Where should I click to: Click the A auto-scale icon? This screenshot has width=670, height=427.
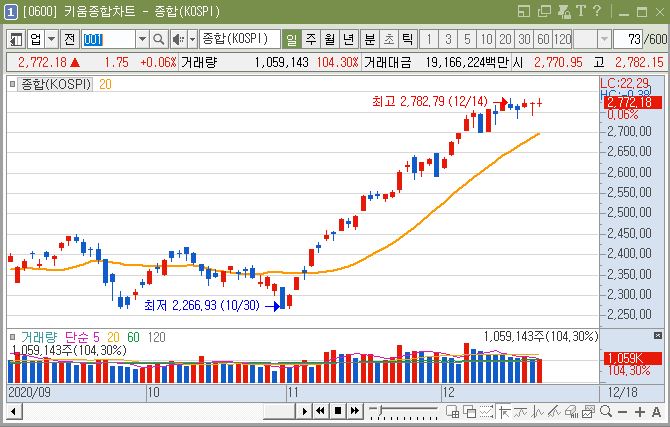pos(657,412)
